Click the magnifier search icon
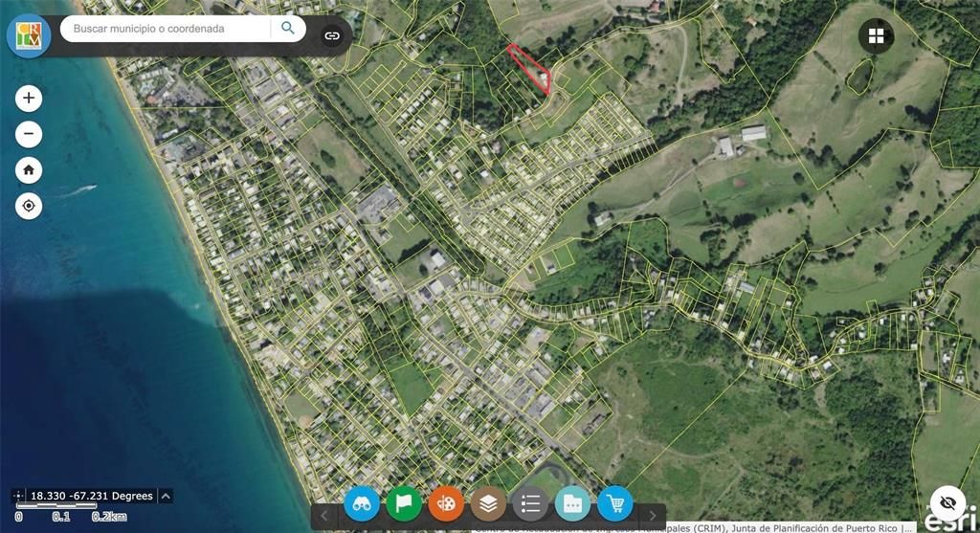 point(287,29)
